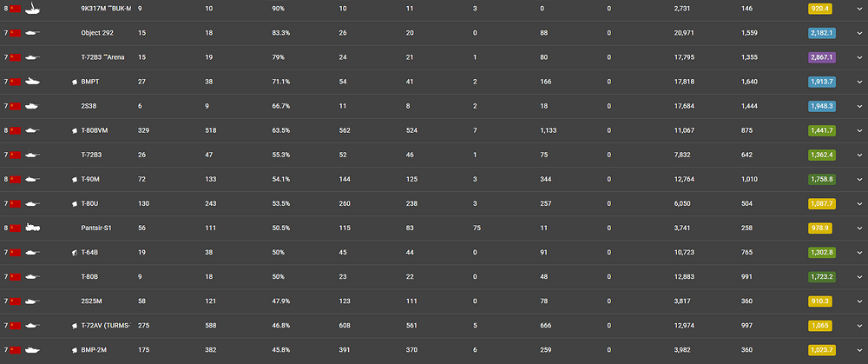Screen dimensions: 868x364
Task: Select the T-72AV (TURMS) vehicle name
Action: pos(106,326)
